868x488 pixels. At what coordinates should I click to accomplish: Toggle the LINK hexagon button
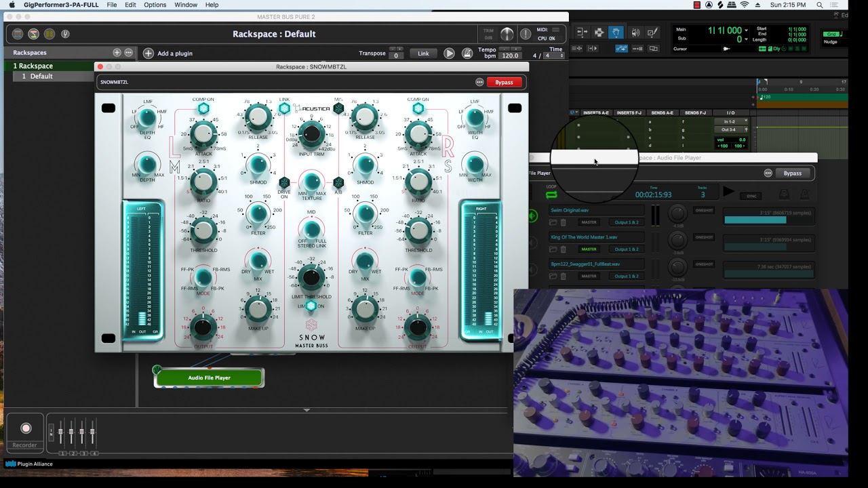click(x=284, y=108)
